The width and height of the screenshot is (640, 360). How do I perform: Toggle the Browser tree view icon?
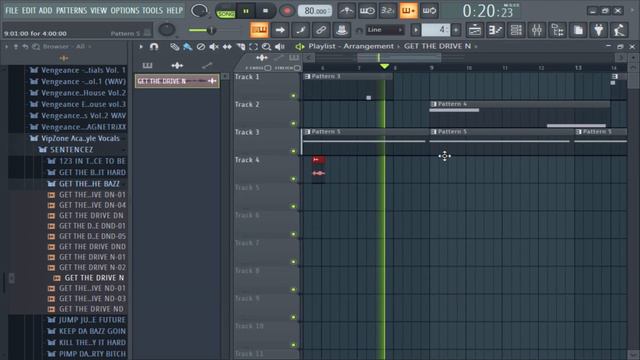pyautogui.click(x=557, y=30)
